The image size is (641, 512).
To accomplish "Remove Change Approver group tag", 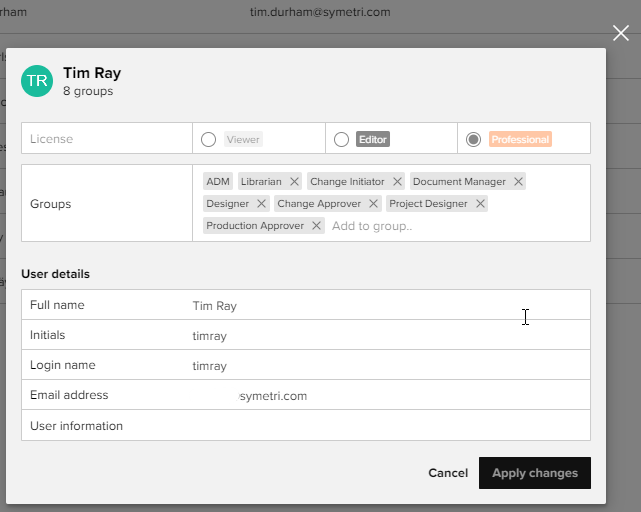I will click(373, 204).
